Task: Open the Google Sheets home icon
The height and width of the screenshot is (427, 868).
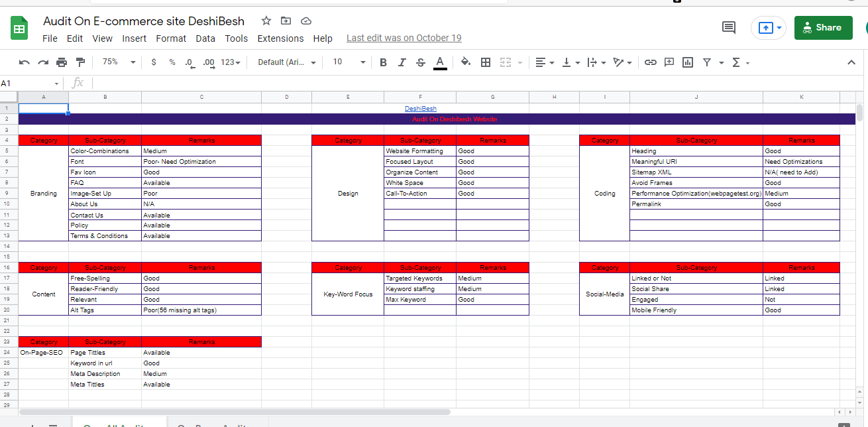Action: click(x=19, y=29)
